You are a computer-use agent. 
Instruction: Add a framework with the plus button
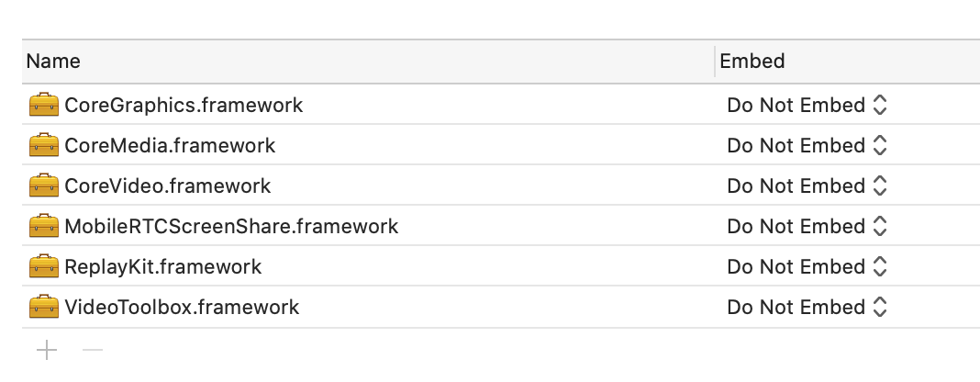point(47,350)
